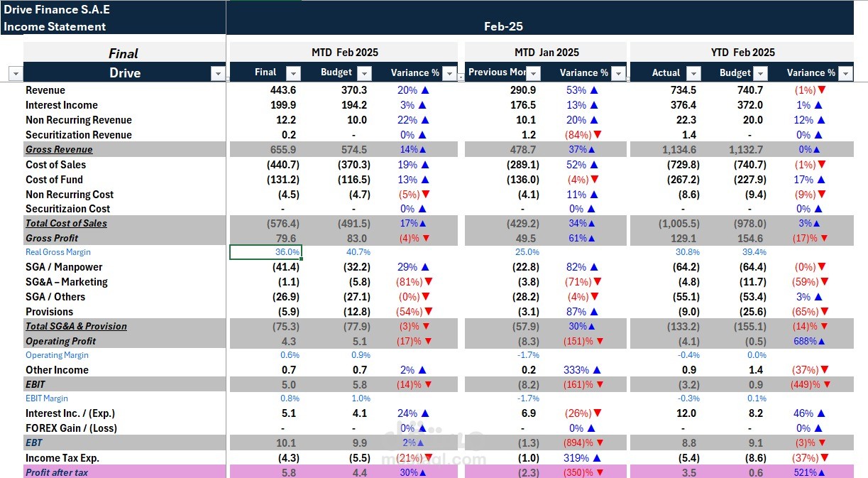Select the Real Gross Margin budget value 40.7%
The image size is (868, 478).
358,252
